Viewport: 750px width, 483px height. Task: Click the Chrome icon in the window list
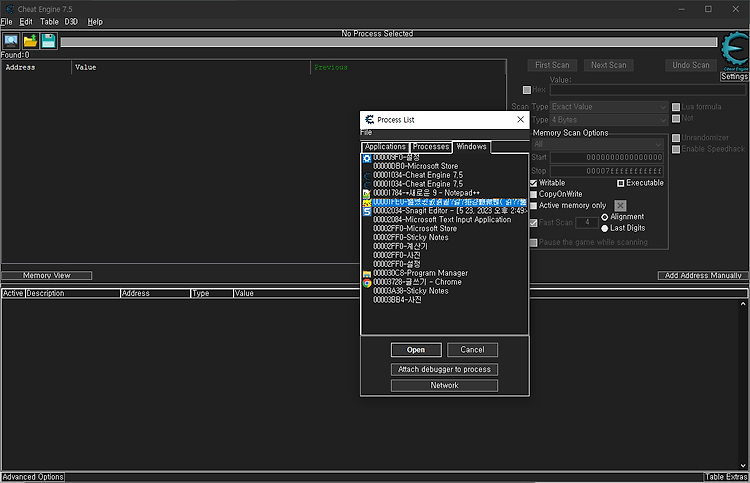pos(367,283)
